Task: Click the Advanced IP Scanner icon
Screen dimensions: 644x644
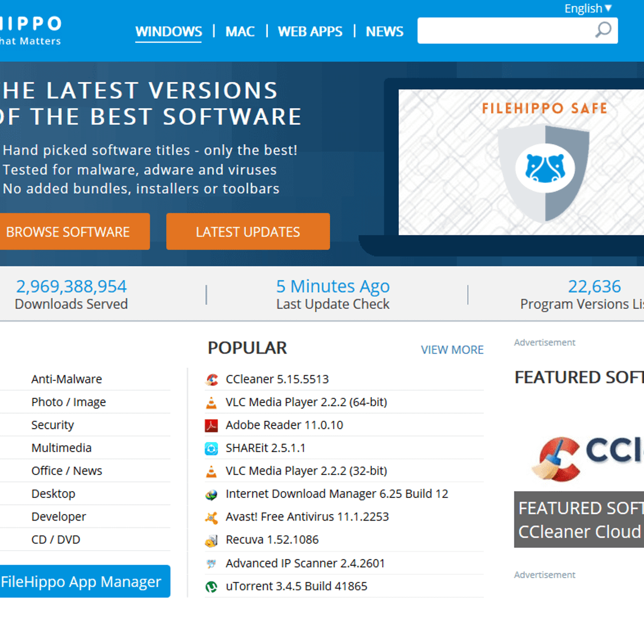Action: pyautogui.click(x=211, y=563)
